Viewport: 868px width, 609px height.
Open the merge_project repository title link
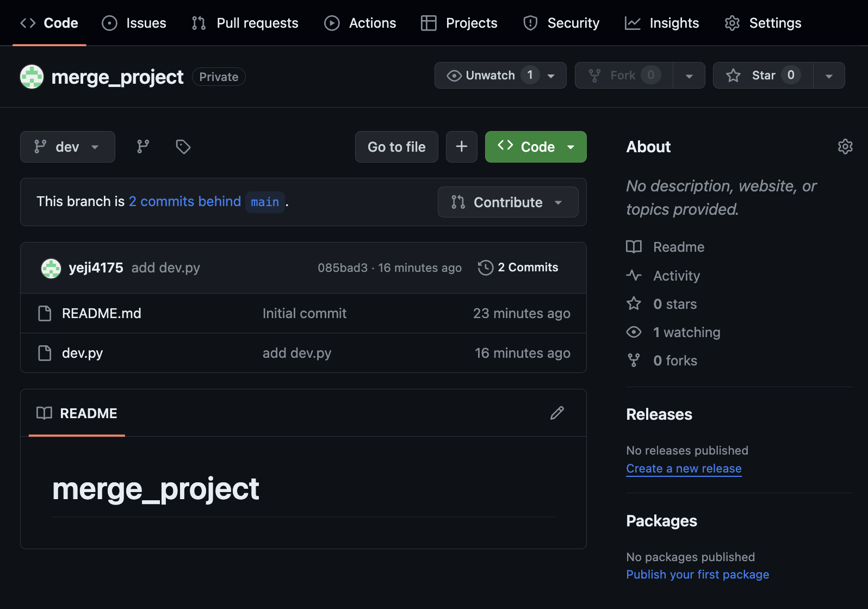pos(117,77)
